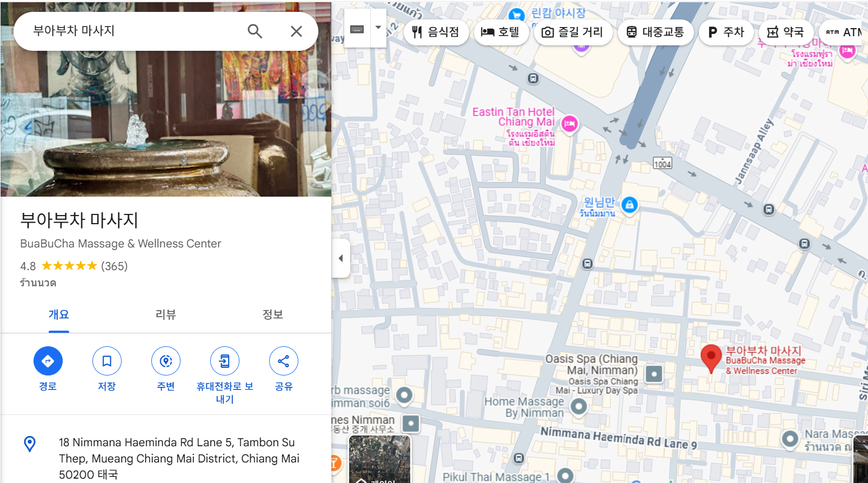Click the address text 18 Nimmana Haeminda Rd
The image size is (868, 483).
pyautogui.click(x=179, y=458)
